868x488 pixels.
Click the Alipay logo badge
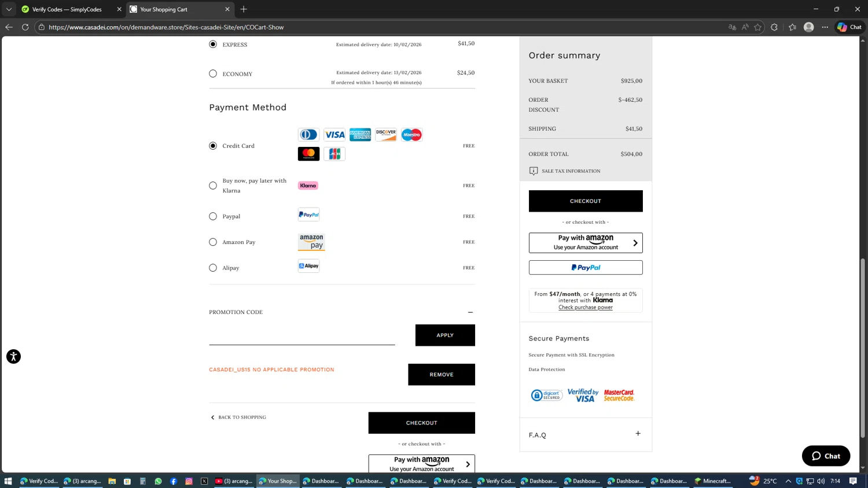[x=308, y=266]
